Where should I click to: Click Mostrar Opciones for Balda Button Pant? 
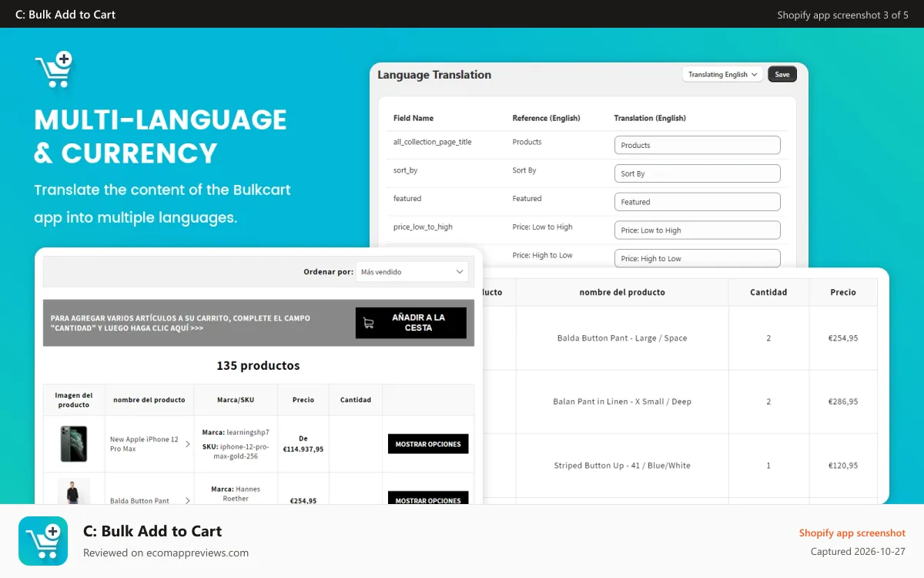(428, 499)
